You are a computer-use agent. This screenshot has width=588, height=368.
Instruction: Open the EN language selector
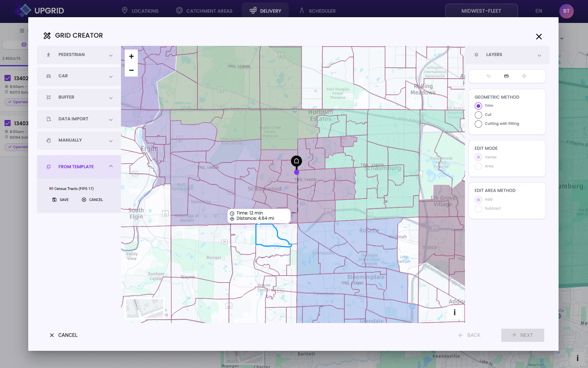coord(539,11)
